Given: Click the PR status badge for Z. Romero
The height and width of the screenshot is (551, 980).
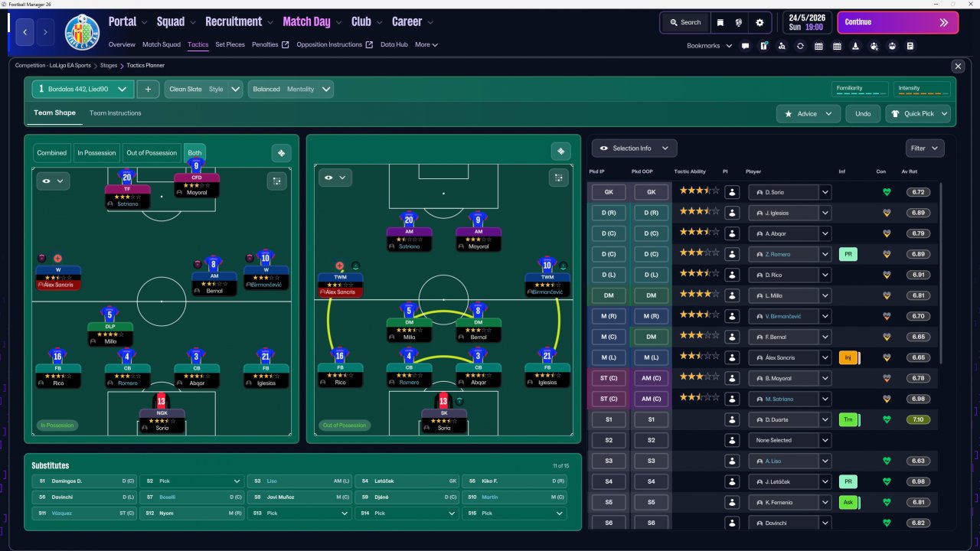Looking at the screenshot, I should point(848,254).
